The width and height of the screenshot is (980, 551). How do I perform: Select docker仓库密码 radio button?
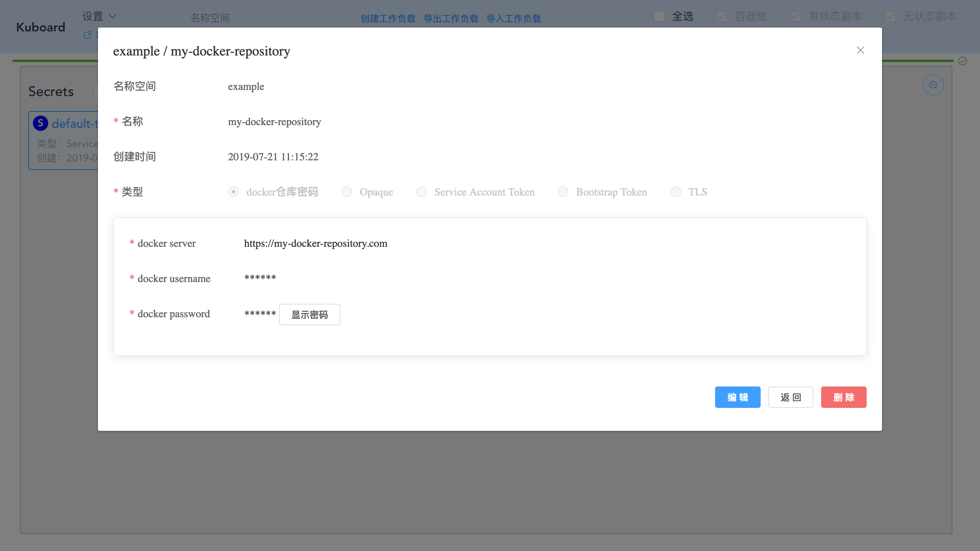[x=234, y=192]
